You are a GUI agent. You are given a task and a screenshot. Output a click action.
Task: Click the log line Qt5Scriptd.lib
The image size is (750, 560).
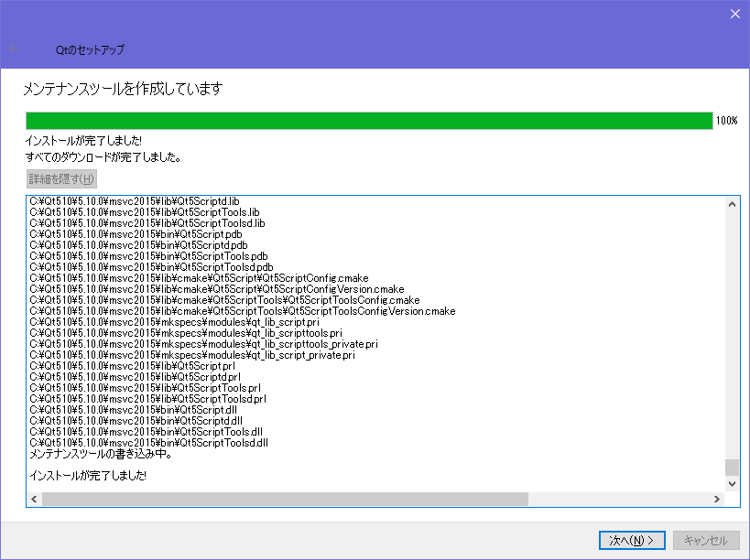point(135,201)
